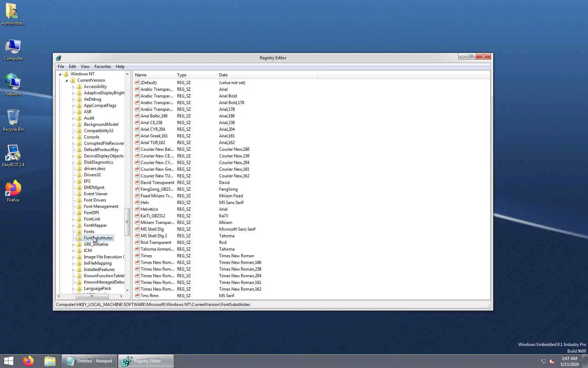Image resolution: width=588 pixels, height=368 pixels.
Task: Open File Explorer from the taskbar
Action: [50, 361]
